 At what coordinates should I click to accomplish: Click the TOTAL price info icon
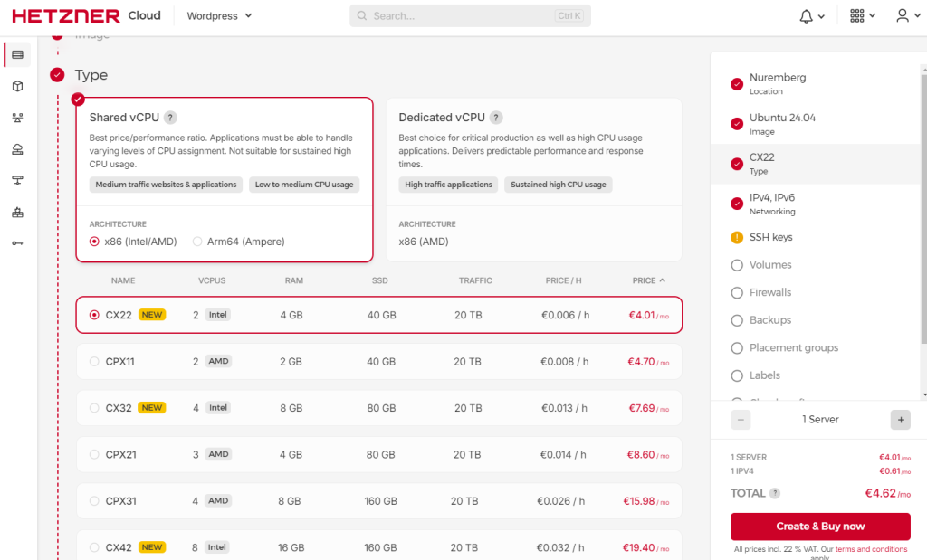coord(775,494)
